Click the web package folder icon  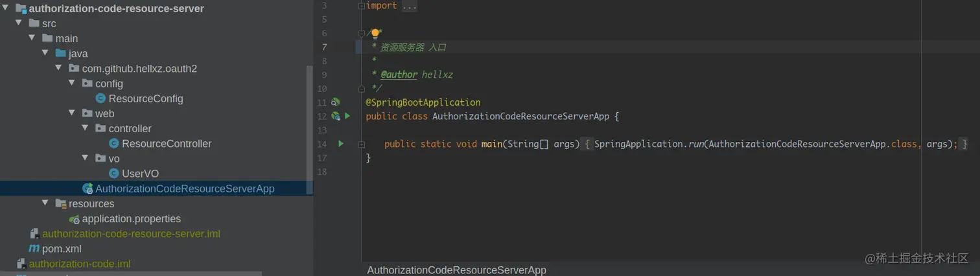[87, 113]
